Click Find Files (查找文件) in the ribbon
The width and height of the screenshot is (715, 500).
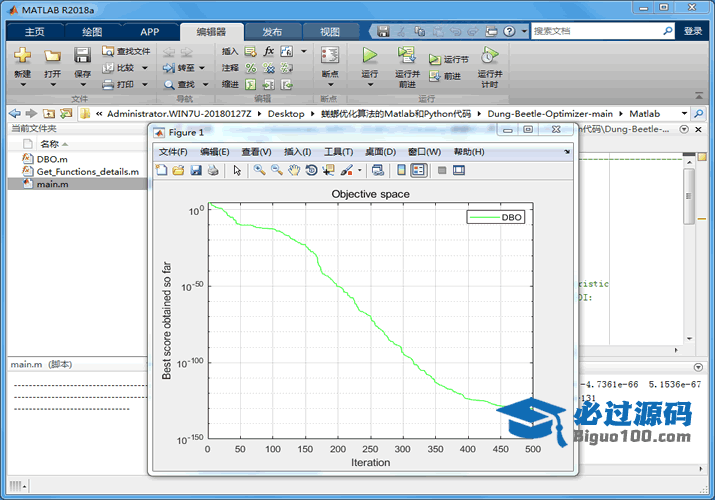(126, 51)
